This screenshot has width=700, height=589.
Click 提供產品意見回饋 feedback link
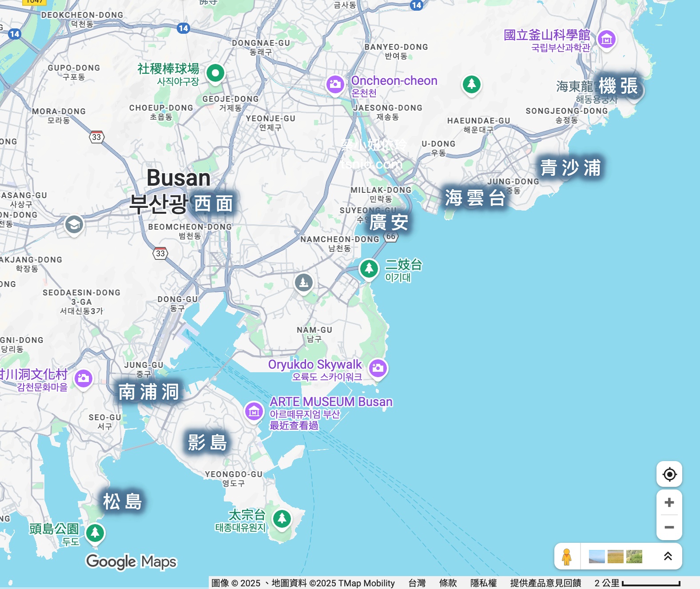point(545,583)
